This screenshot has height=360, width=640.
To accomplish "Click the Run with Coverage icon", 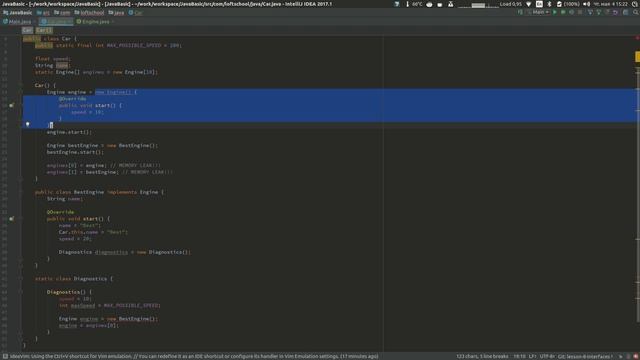I will [571, 12].
